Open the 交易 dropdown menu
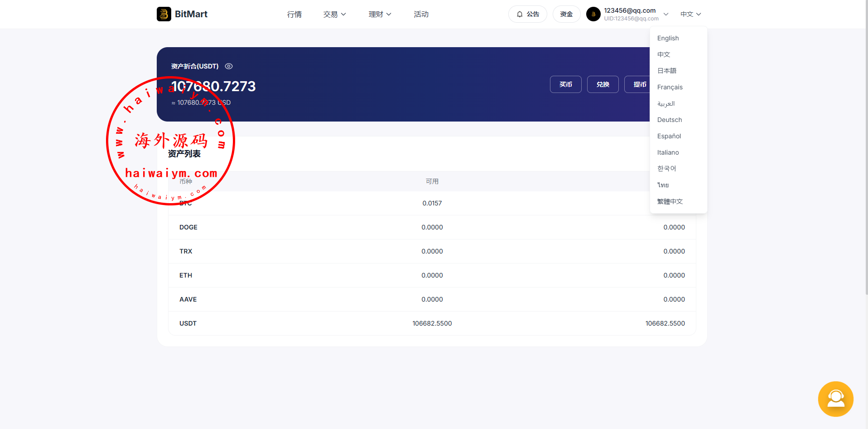This screenshot has height=429, width=868. (334, 14)
